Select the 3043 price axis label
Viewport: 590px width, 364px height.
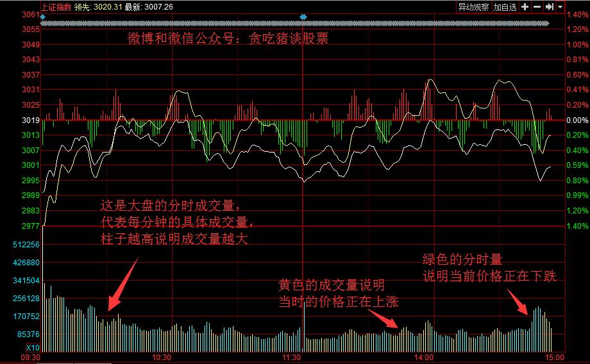[31, 60]
